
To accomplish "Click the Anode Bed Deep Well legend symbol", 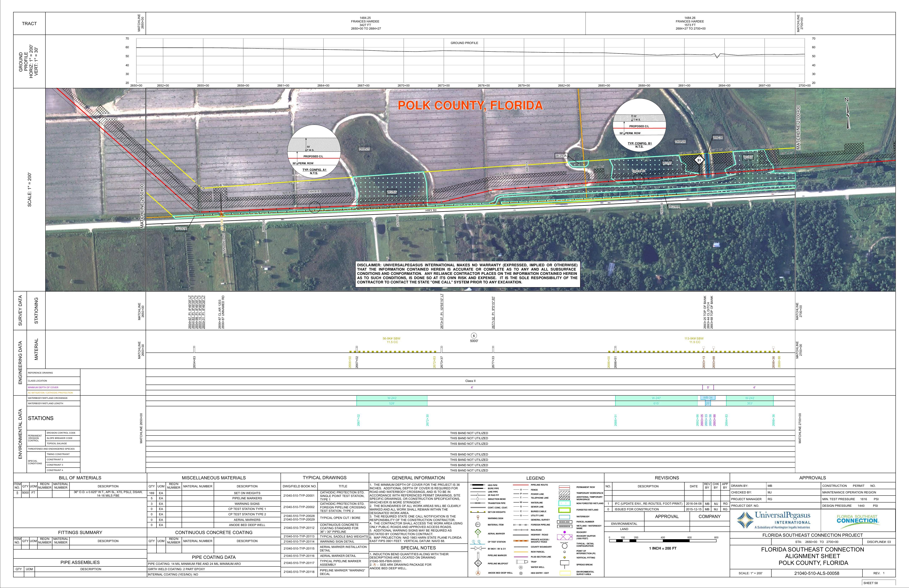I will tap(478, 573).
